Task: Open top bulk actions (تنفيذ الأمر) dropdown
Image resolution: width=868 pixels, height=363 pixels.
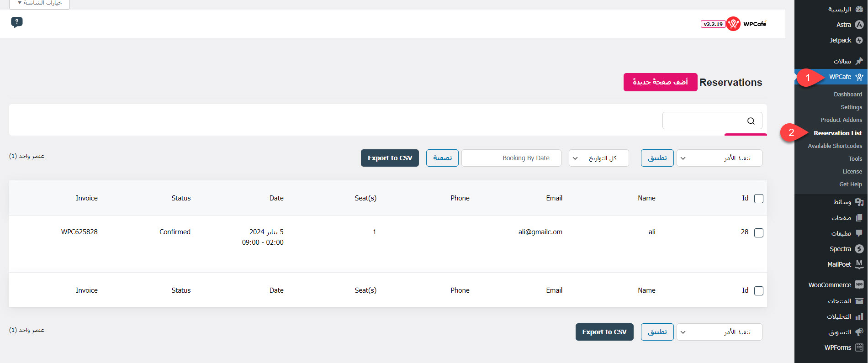Action: pos(719,158)
